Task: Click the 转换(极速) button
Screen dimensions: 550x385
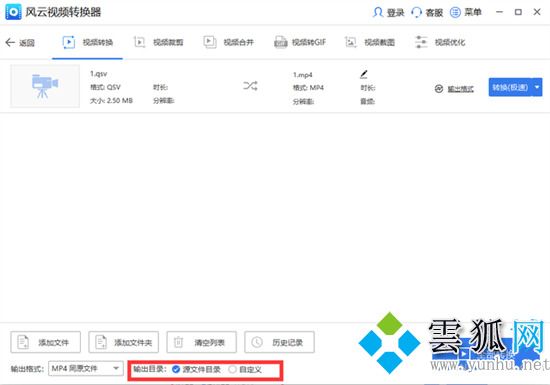Action: [x=510, y=87]
